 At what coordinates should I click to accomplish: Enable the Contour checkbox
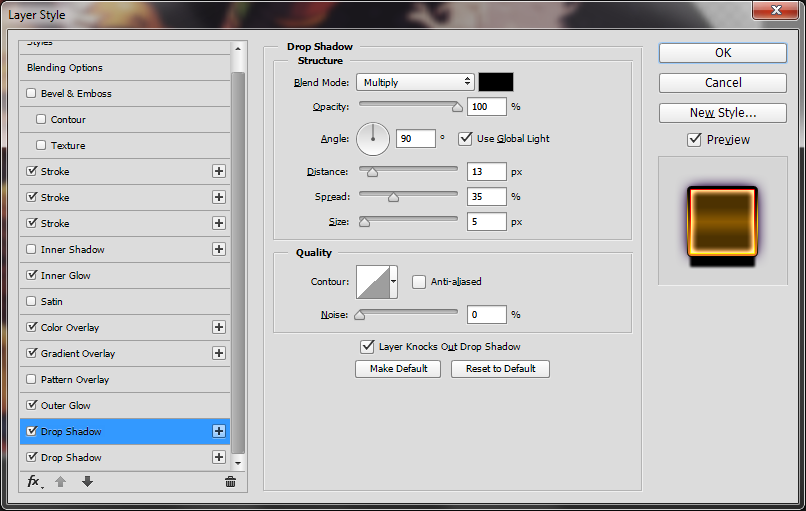(41, 119)
